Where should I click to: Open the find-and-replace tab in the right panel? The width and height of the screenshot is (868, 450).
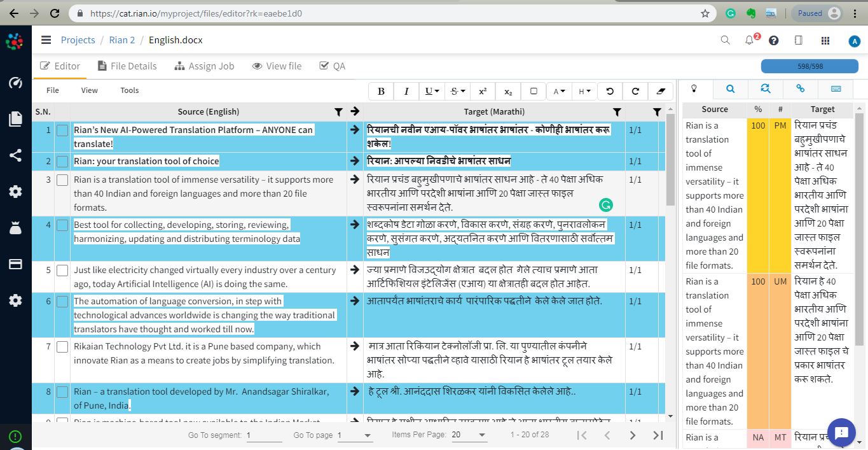coord(766,89)
